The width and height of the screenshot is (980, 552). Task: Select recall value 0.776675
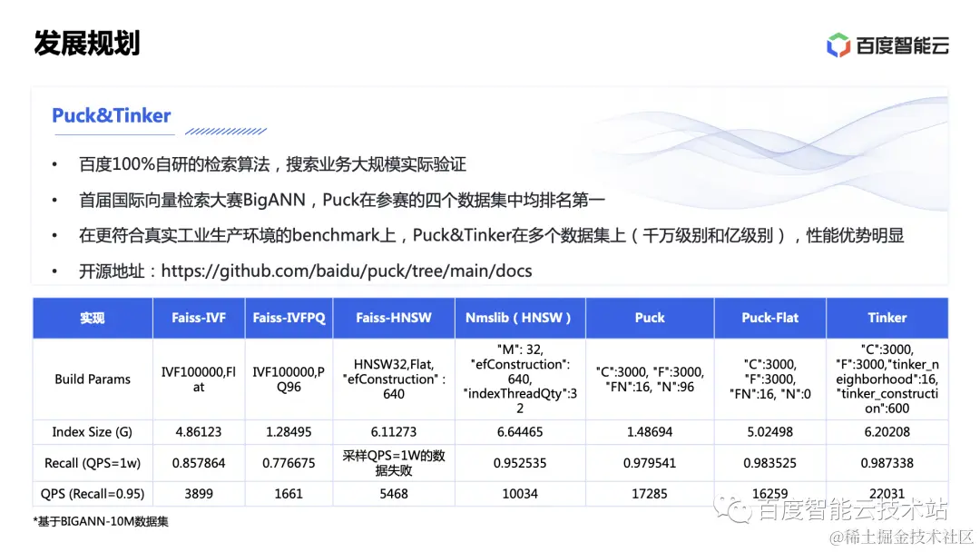(289, 463)
